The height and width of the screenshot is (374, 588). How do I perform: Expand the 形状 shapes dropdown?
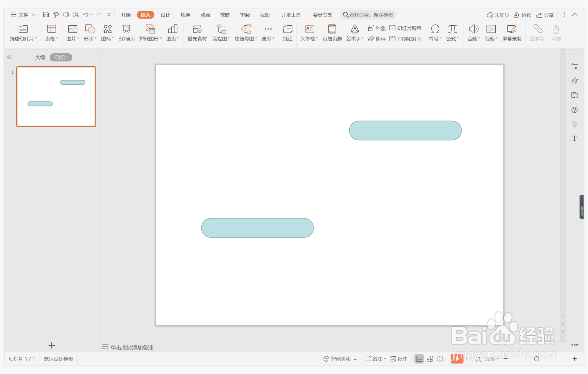click(x=90, y=39)
